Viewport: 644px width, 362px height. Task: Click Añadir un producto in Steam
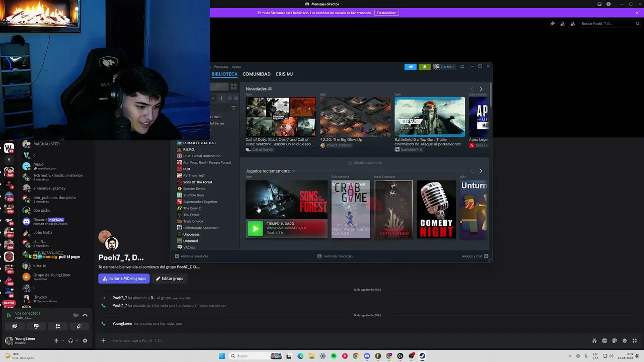[x=191, y=256]
